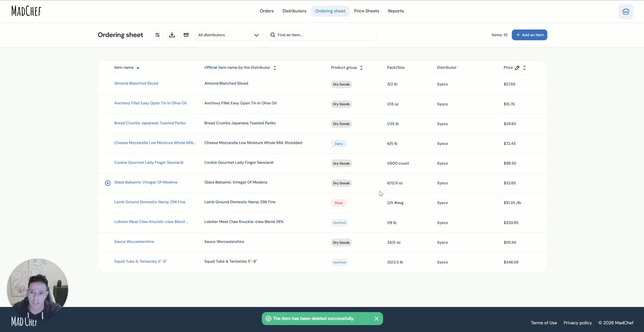Open the Reports tab
Viewport: 644px width, 332px height.
click(x=396, y=11)
